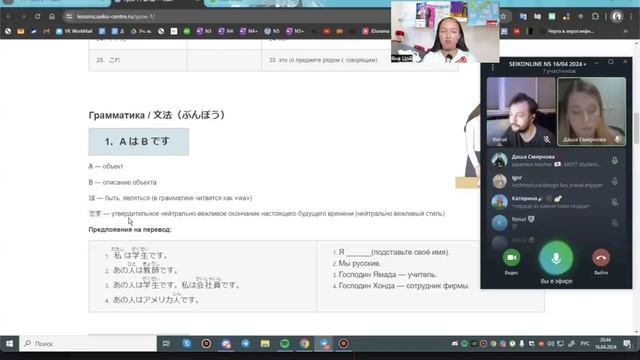Select participant row Даша Смирнова
The width and height of the screenshot is (640, 360).
point(556,160)
